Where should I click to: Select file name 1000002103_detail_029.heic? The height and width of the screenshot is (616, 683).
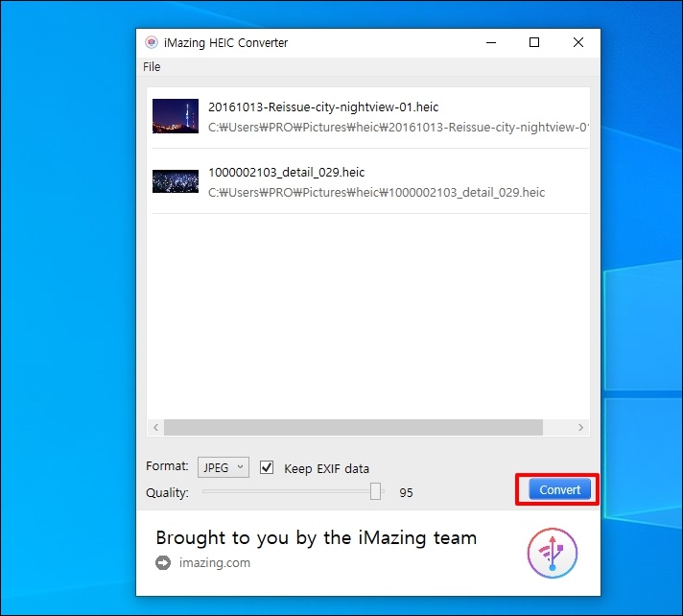point(286,172)
